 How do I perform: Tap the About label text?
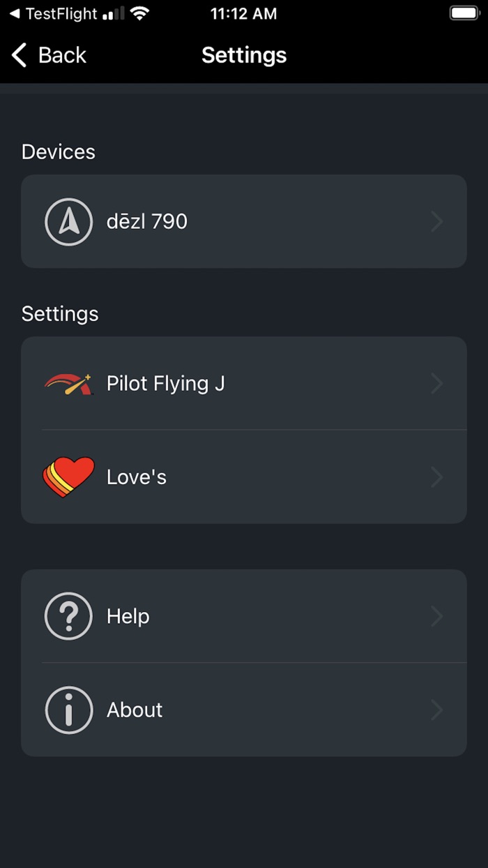(x=135, y=710)
